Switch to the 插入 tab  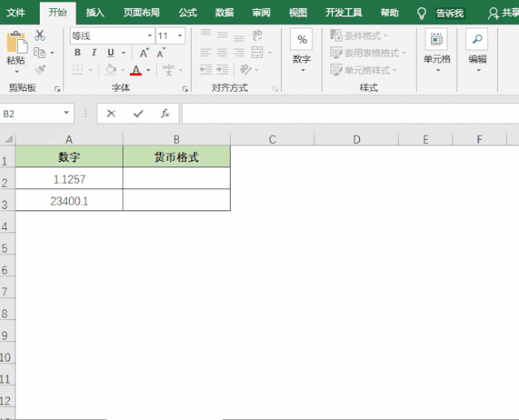coord(95,12)
